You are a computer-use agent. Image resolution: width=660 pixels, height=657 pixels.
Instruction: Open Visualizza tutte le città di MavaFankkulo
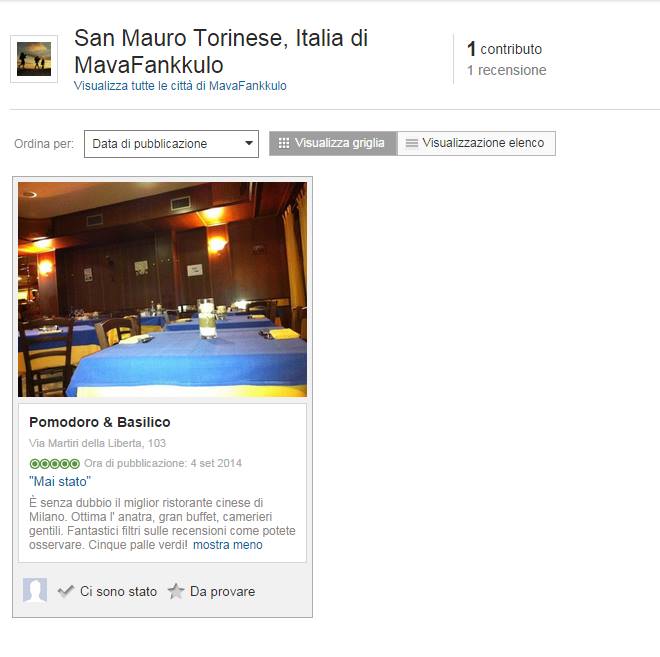(x=180, y=86)
